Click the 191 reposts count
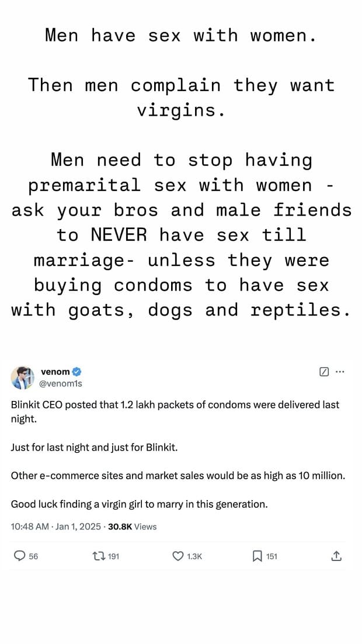Viewport: 362px width, 644px height. pyautogui.click(x=113, y=556)
